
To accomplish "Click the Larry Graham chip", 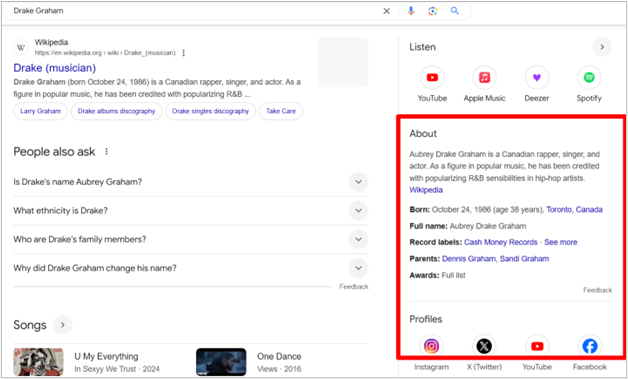I will tap(40, 111).
